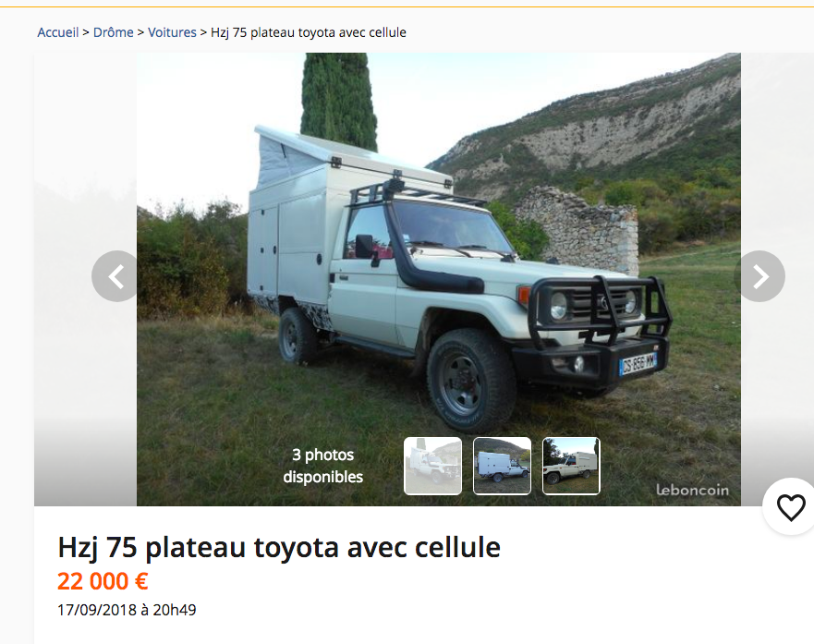Viewport: 814px width, 644px height.
Task: Click the 22 000 € price
Action: [103, 581]
